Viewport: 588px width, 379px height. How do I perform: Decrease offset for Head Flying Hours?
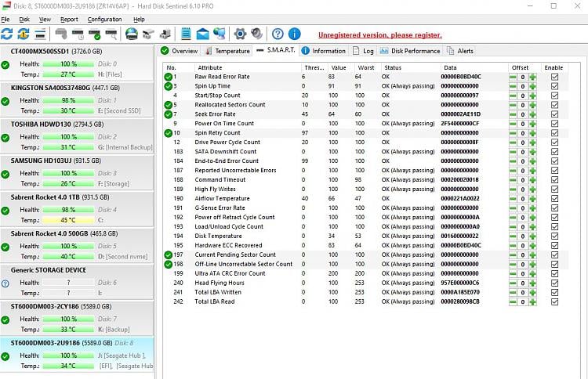(513, 283)
